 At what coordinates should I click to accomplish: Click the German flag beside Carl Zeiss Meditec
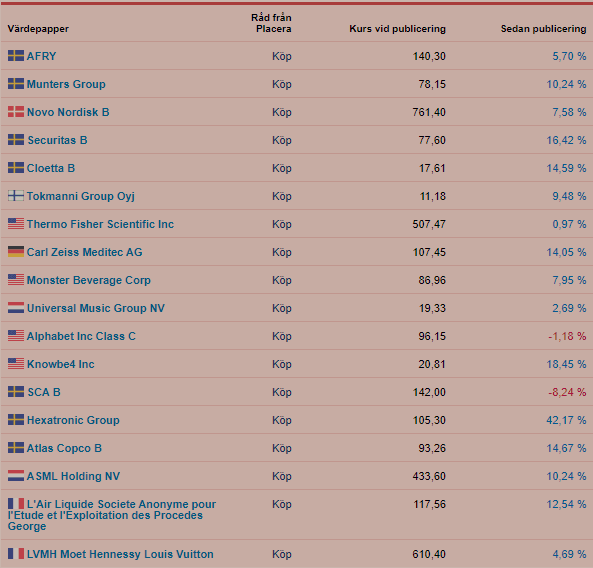click(x=16, y=252)
